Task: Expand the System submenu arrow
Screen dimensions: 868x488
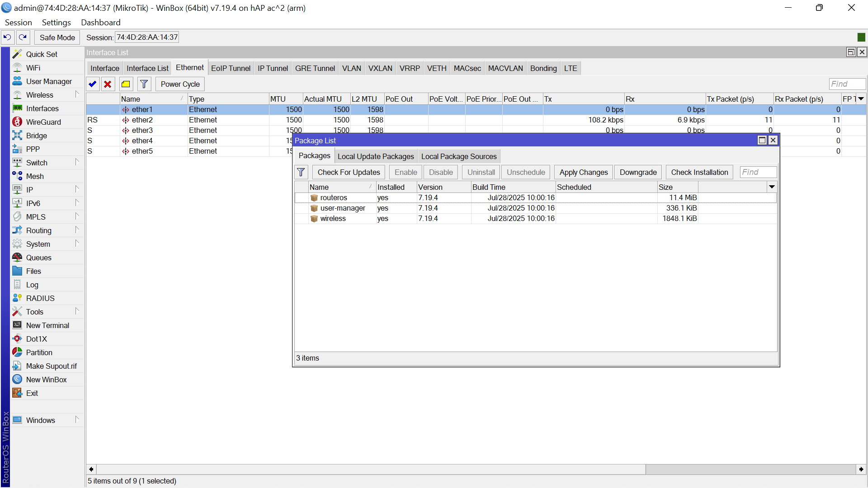Action: click(77, 244)
